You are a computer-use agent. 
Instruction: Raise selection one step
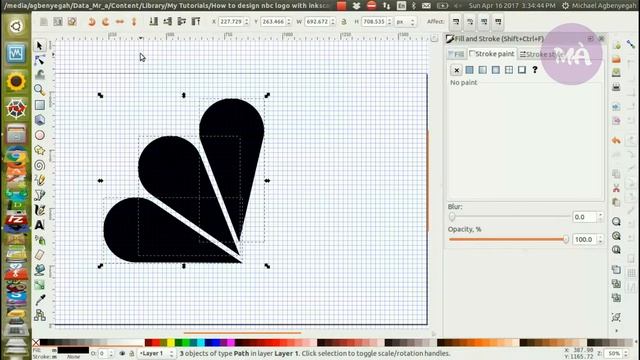point(182,21)
